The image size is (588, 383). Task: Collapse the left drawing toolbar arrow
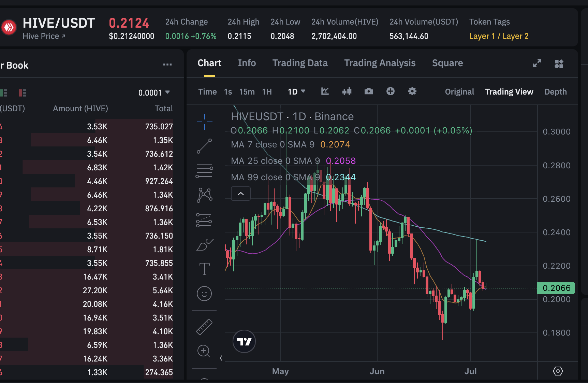[x=221, y=358]
